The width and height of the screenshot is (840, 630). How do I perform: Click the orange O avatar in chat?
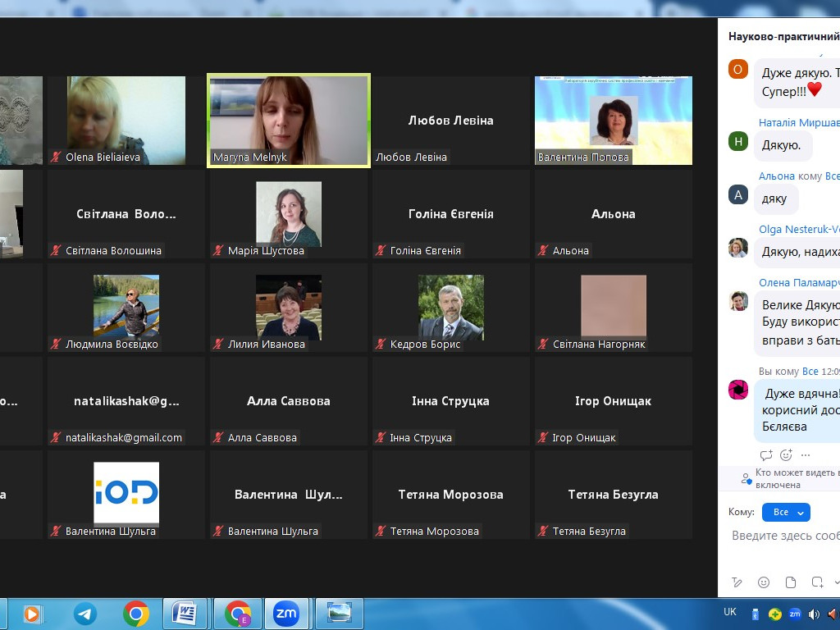pos(737,69)
